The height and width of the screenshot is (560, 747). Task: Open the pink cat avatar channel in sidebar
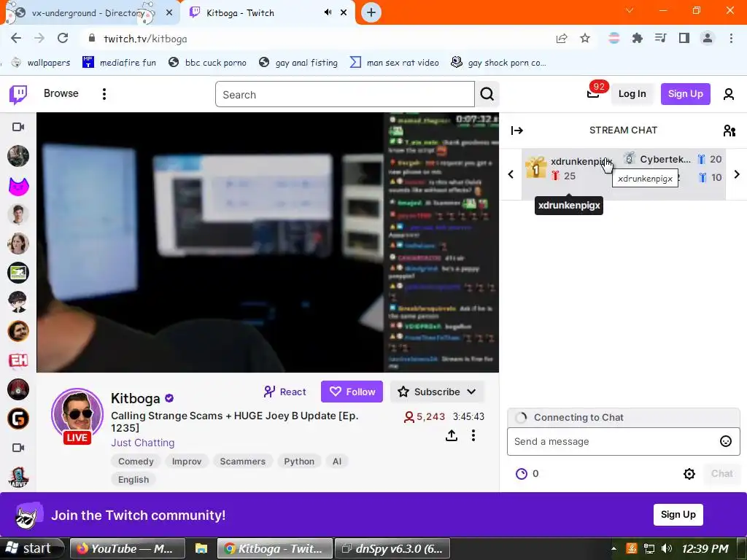point(18,185)
